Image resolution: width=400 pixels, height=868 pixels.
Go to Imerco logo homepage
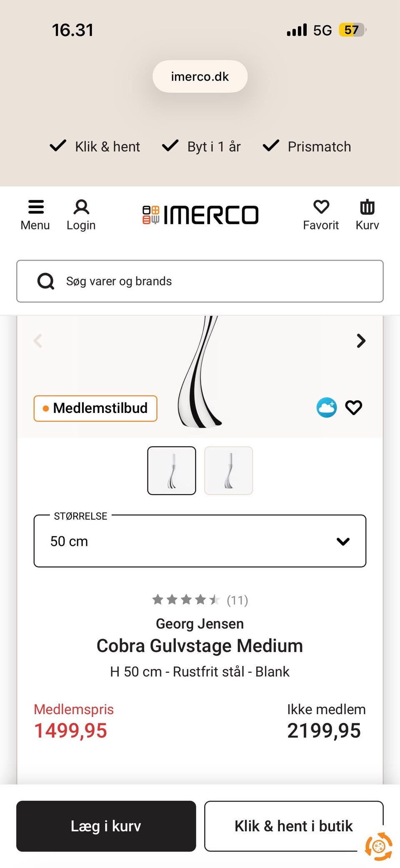tap(200, 215)
